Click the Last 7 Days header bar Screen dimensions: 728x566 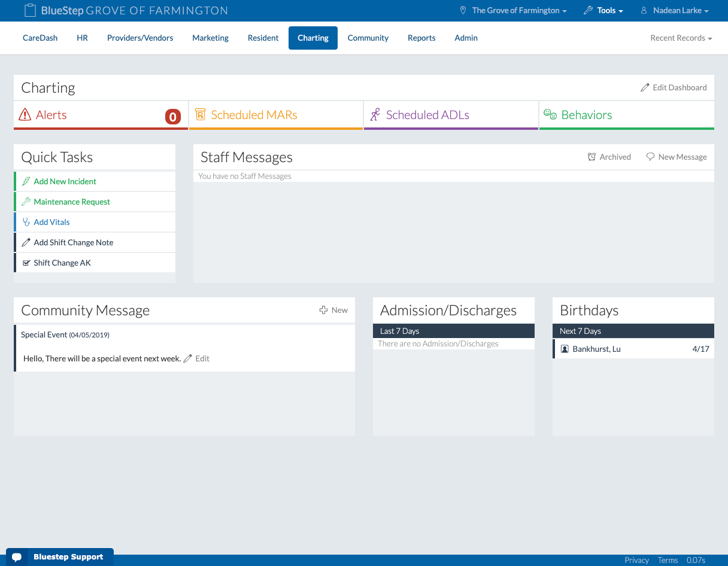[454, 331]
